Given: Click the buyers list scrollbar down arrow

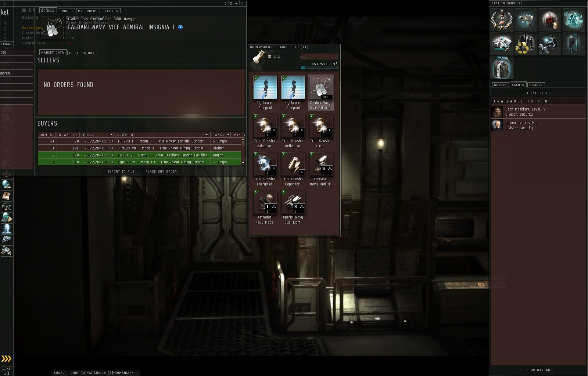Looking at the screenshot, I should point(243,163).
